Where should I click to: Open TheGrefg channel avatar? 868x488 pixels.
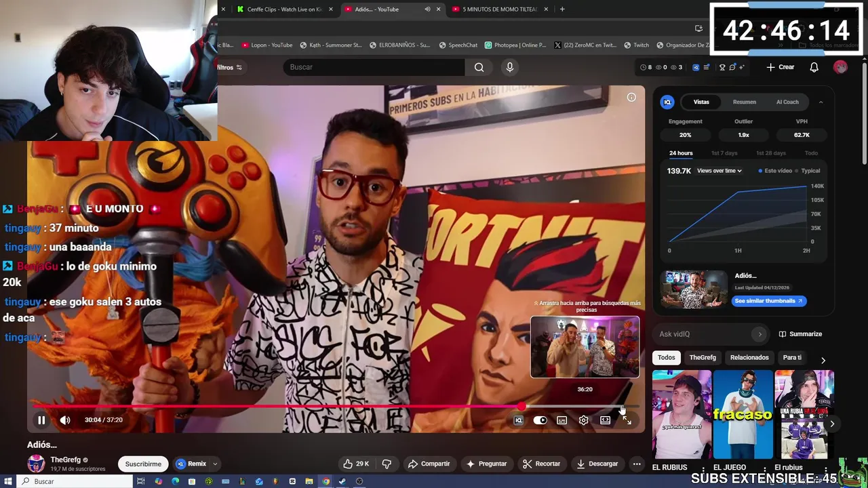tap(36, 464)
